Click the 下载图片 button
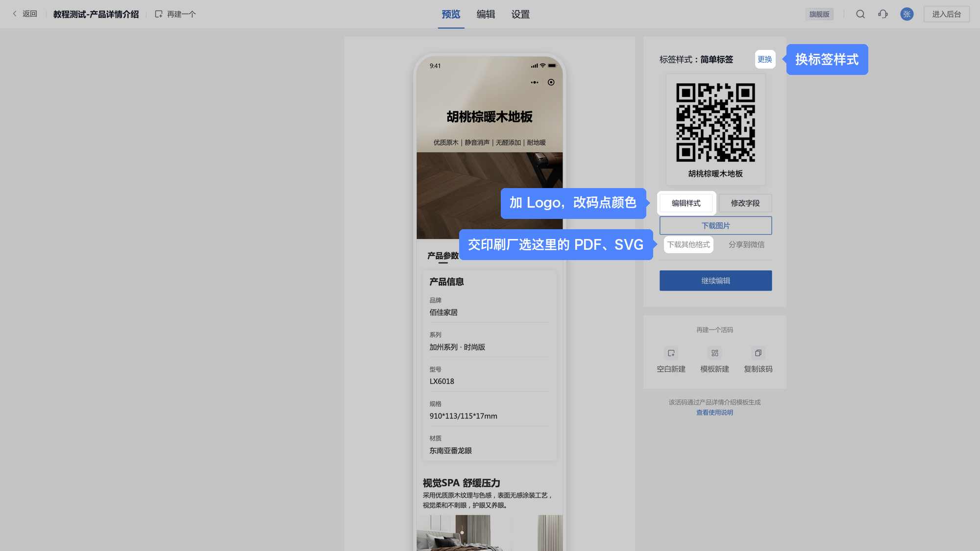Viewport: 980px width, 551px height. (x=715, y=226)
